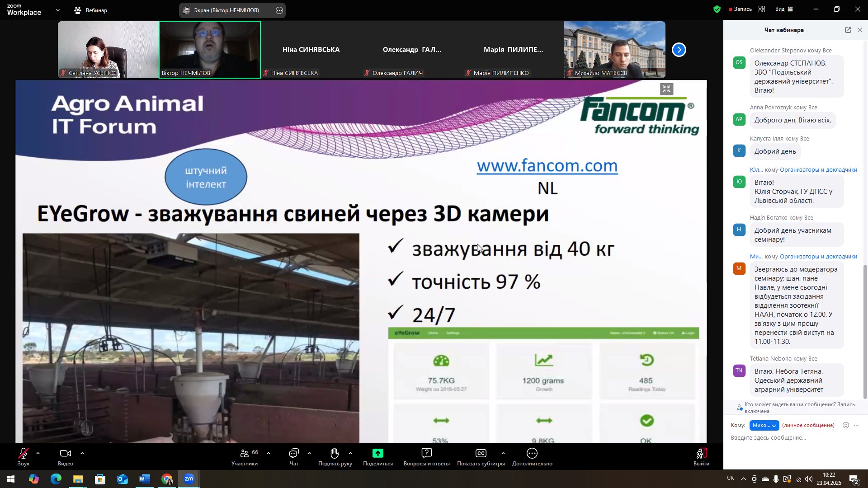The width and height of the screenshot is (868, 488).
Task: Open Участники participants panel
Action: pyautogui.click(x=245, y=457)
